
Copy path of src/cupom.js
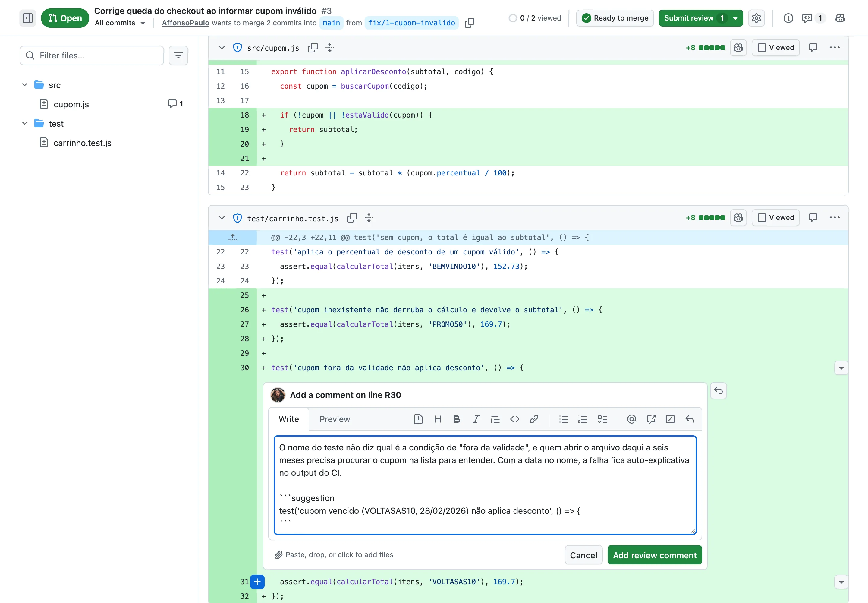pos(312,48)
